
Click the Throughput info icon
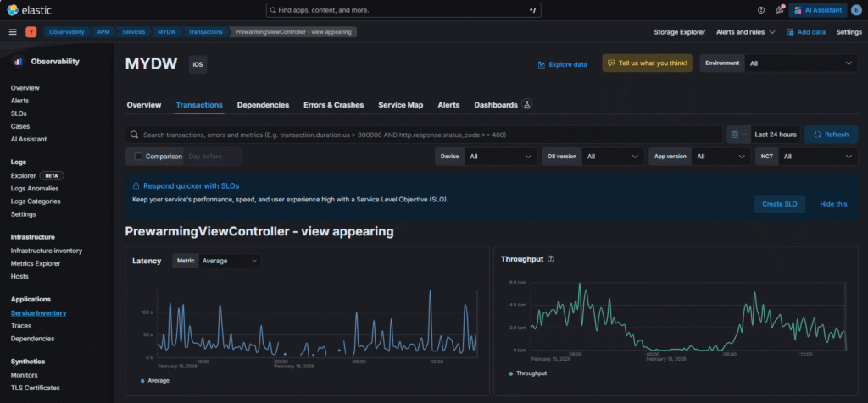pos(550,259)
